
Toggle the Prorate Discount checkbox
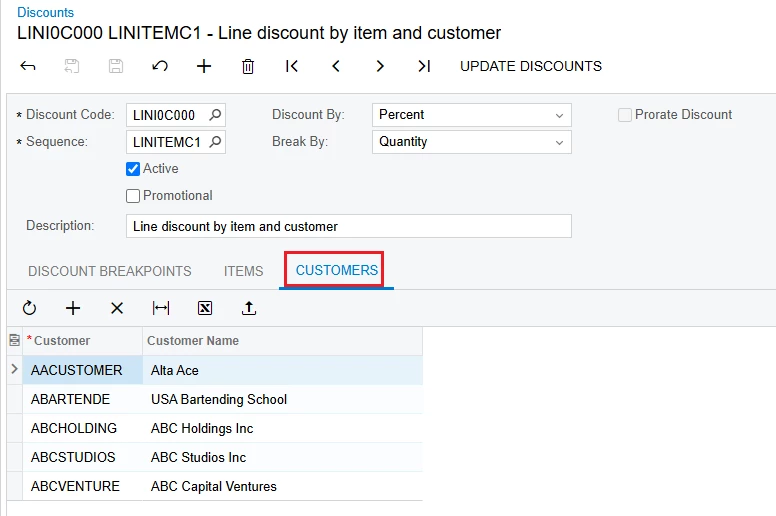point(625,115)
